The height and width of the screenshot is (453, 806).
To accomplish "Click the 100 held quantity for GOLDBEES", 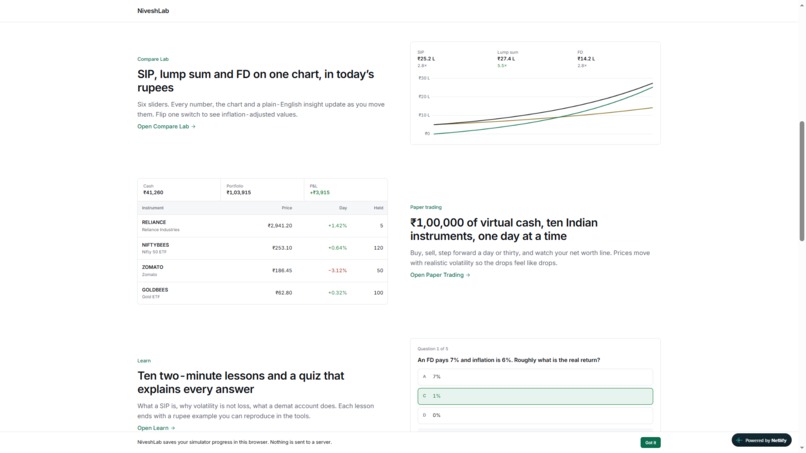I will click(378, 293).
